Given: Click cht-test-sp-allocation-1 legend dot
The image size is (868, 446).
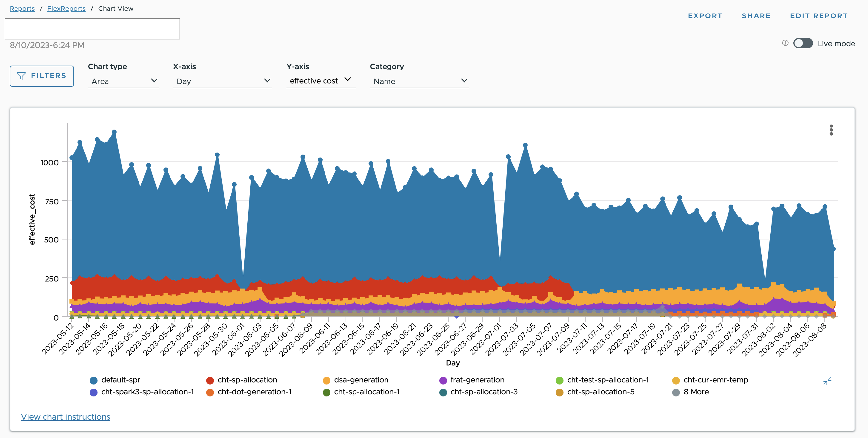Looking at the screenshot, I should 559,380.
